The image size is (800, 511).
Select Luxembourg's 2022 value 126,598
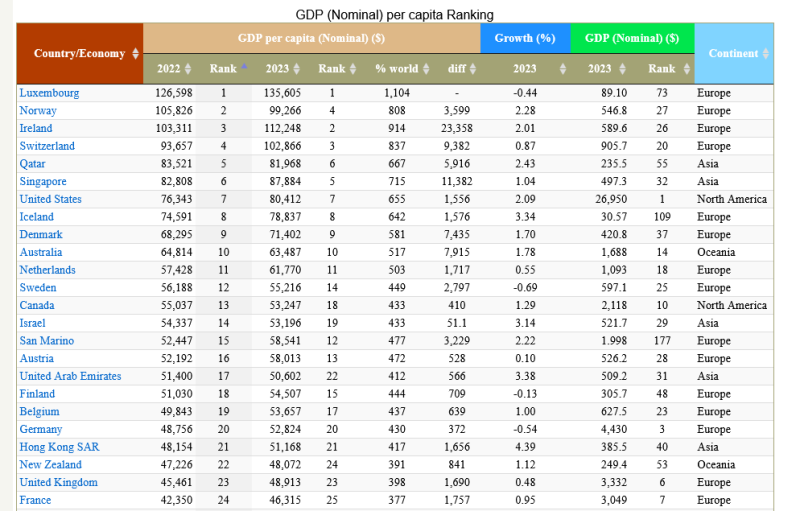174,93
